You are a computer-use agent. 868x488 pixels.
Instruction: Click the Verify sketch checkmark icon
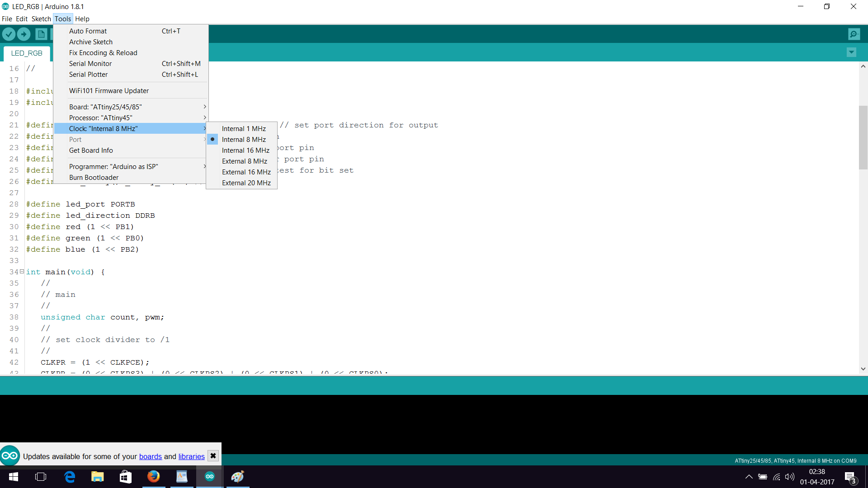pyautogui.click(x=9, y=34)
